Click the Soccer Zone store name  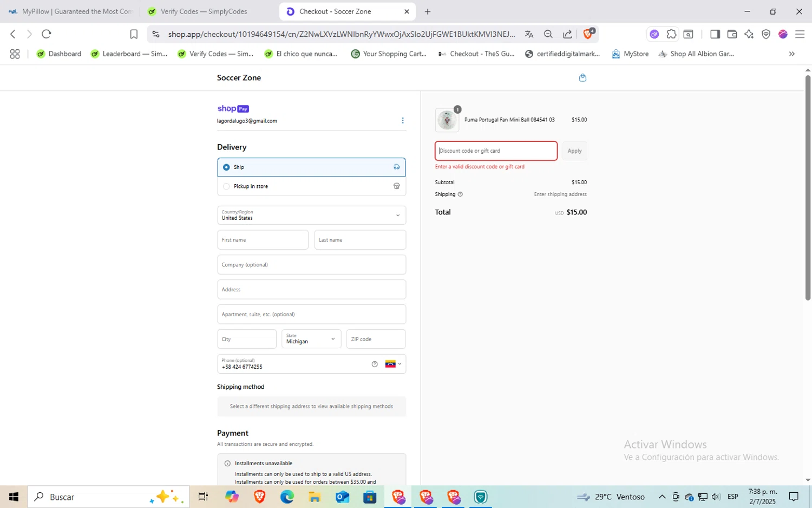tap(239, 78)
